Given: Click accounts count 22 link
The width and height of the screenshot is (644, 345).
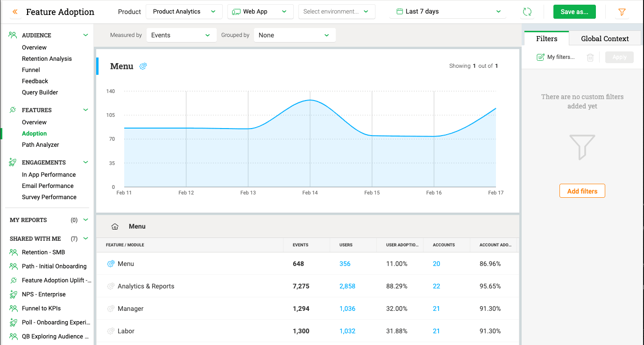Looking at the screenshot, I should (x=436, y=286).
